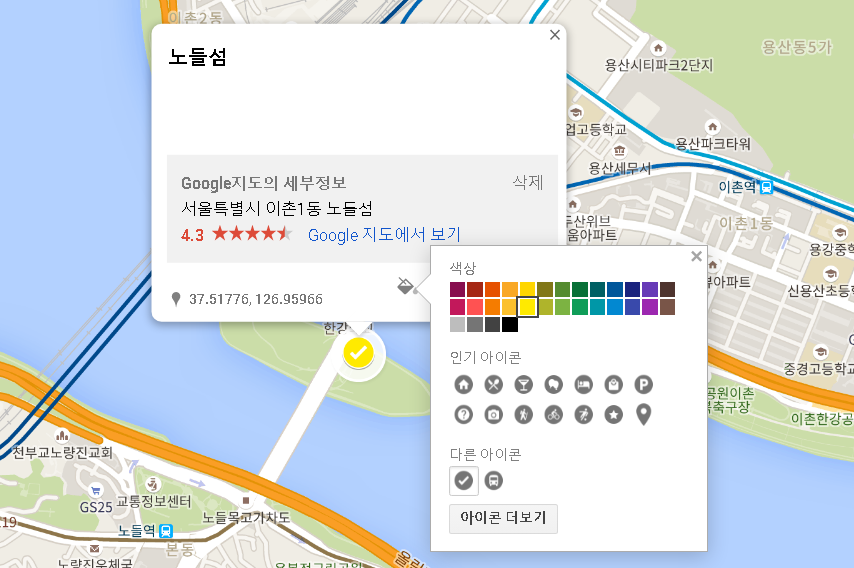The height and width of the screenshot is (568, 854).
Task: Click the 용산시티파크2단지 home map icon
Action: 658,48
